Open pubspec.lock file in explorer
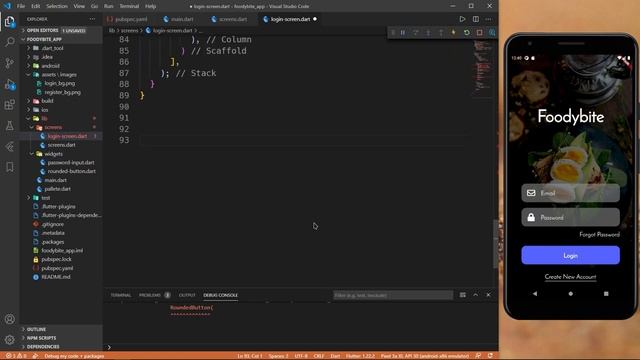Screen dimensions: 640x360 click(x=61, y=260)
